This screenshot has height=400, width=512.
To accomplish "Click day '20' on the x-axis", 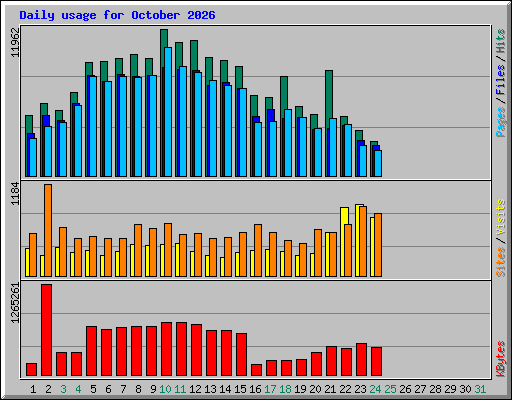I will point(315,389).
